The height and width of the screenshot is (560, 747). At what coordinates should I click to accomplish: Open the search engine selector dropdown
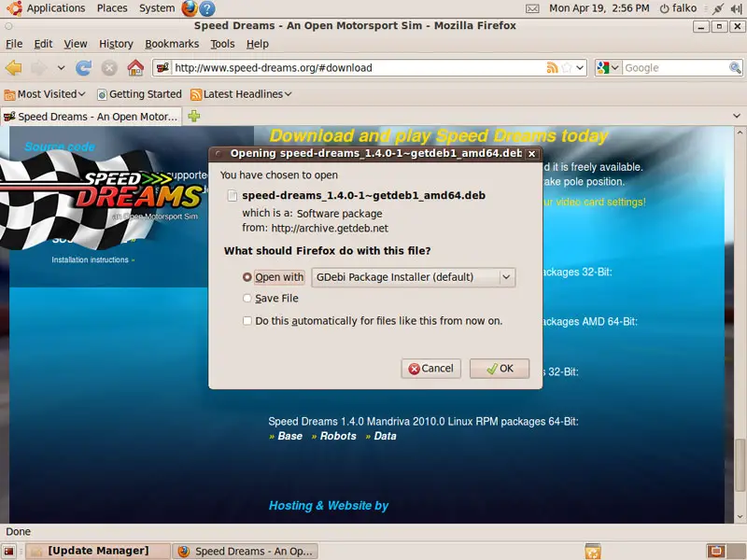pos(609,67)
